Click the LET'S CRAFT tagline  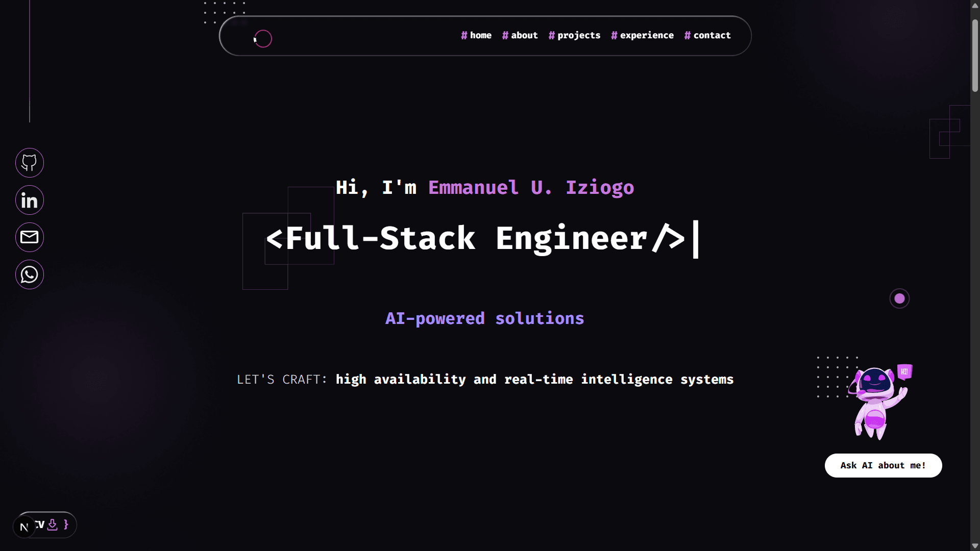point(485,380)
